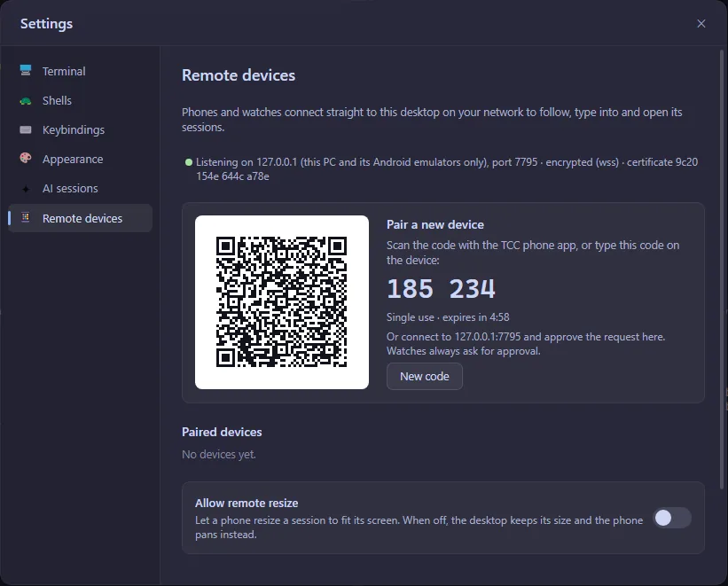Go to the Keybindings section
Viewport: 728px width, 586px height.
[81, 129]
